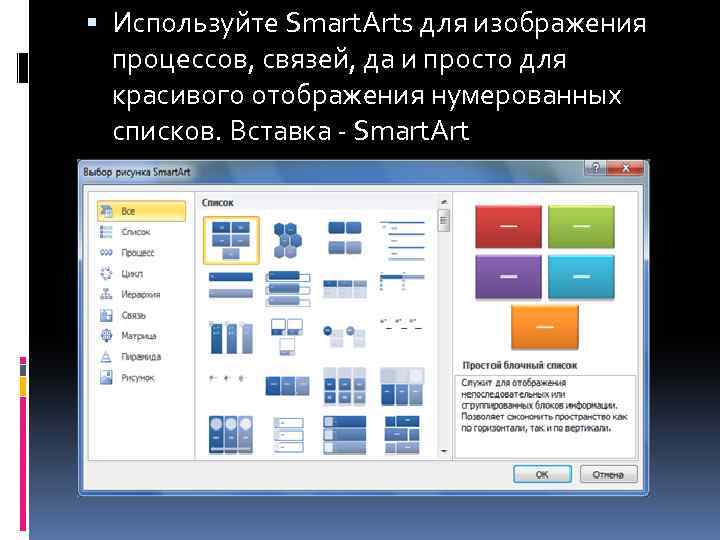Cancel the dialog with Отмена
The height and width of the screenshot is (540, 720).
[608, 474]
